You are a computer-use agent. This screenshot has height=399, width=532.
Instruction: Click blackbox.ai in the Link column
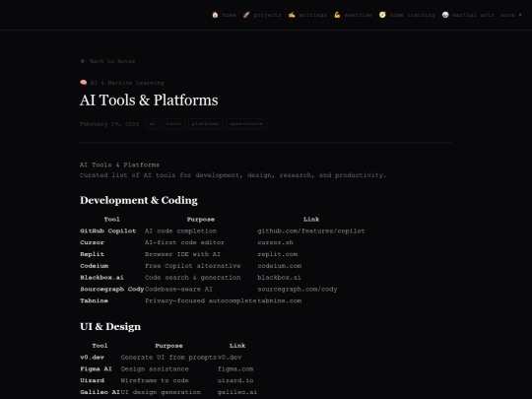pyautogui.click(x=279, y=278)
